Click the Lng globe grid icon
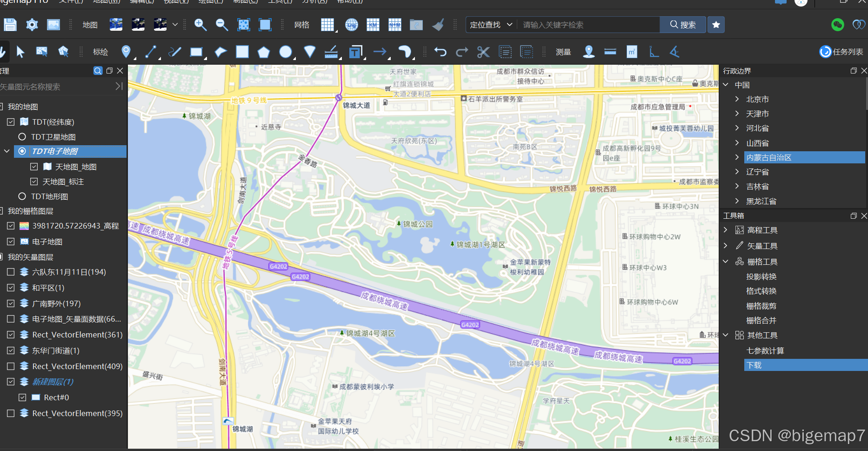 coord(352,25)
